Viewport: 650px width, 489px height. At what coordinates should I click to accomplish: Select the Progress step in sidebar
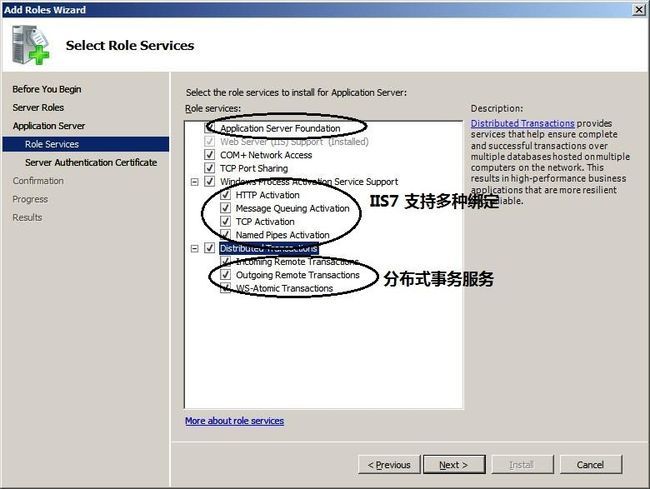tap(30, 199)
